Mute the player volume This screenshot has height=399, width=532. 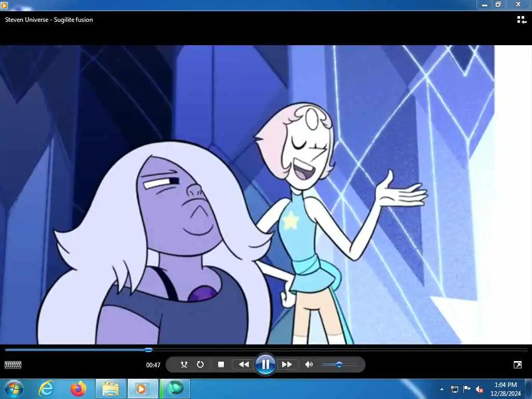pos(309,365)
